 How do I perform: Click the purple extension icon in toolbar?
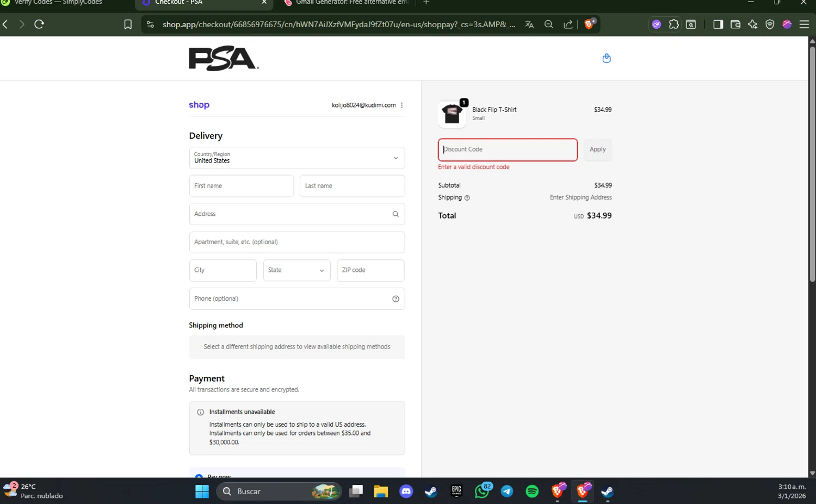[x=657, y=24]
